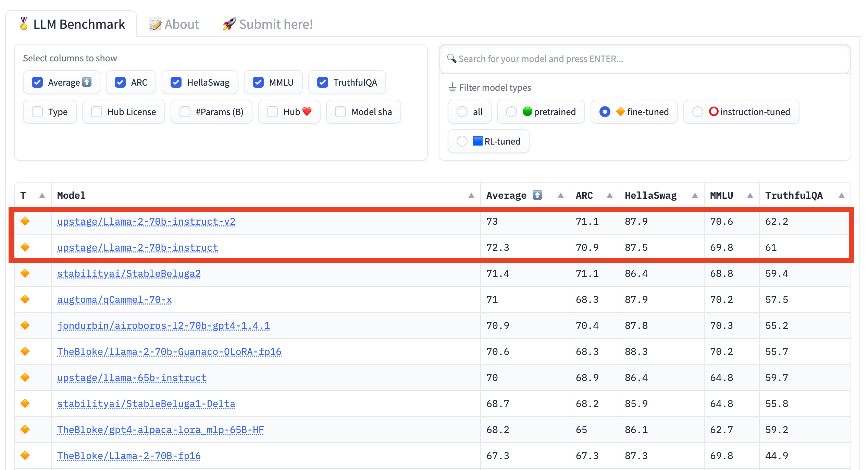Image resolution: width=868 pixels, height=470 pixels.
Task: Select the fine-tuned radio option
Action: (x=605, y=112)
